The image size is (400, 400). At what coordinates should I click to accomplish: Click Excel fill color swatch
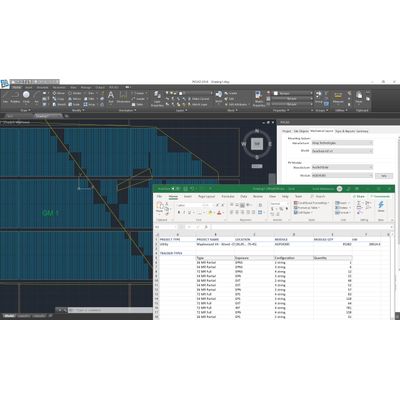coord(210,212)
